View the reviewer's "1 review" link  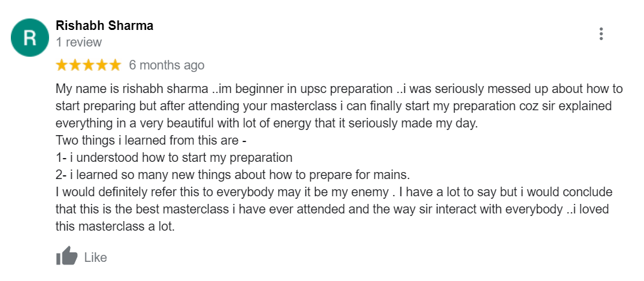click(79, 42)
